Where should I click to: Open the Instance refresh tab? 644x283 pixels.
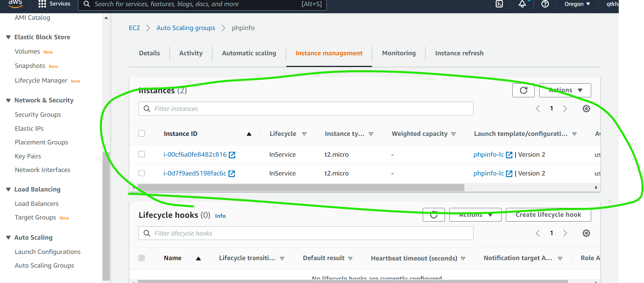coord(459,53)
